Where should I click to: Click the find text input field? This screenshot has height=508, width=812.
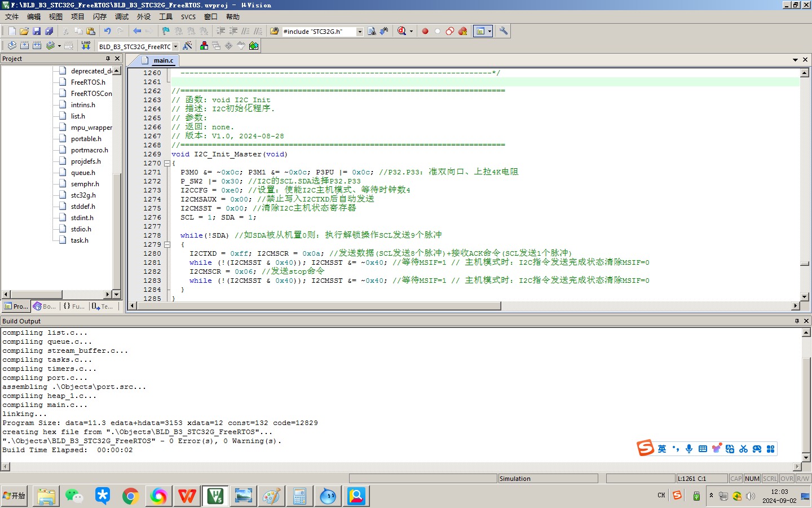pos(319,32)
